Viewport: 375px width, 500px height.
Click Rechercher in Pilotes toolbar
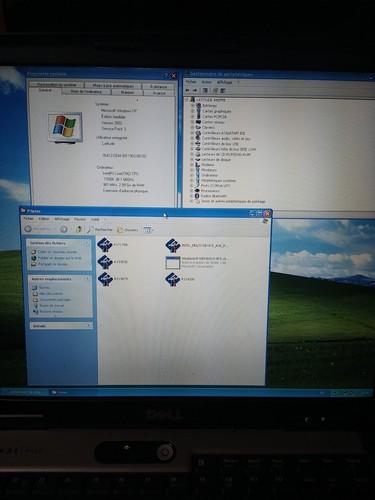tap(100, 229)
